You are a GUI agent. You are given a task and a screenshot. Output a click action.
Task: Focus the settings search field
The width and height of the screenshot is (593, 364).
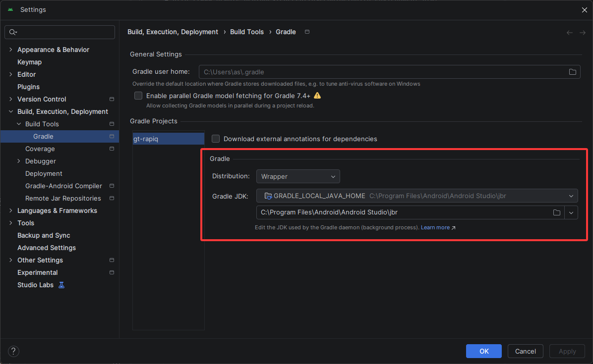[60, 32]
